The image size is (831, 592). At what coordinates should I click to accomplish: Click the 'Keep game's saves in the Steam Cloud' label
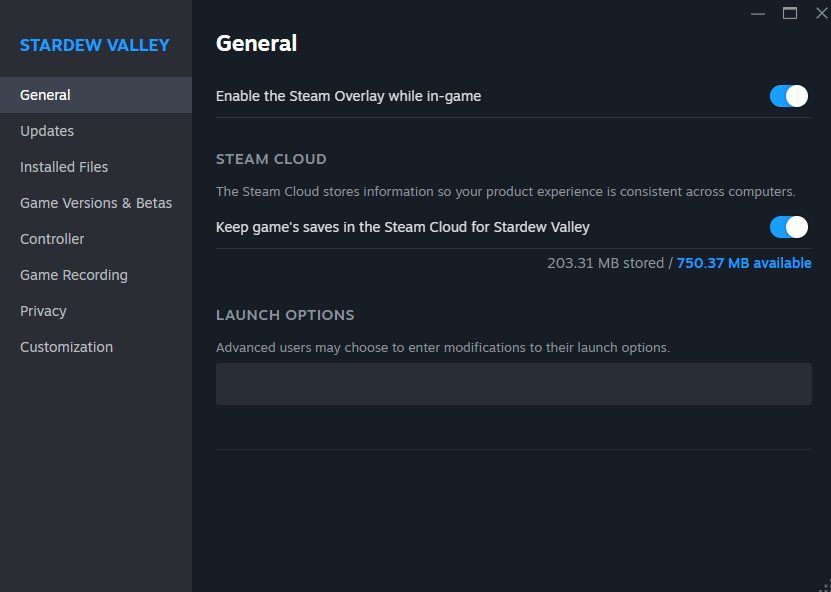tap(402, 227)
